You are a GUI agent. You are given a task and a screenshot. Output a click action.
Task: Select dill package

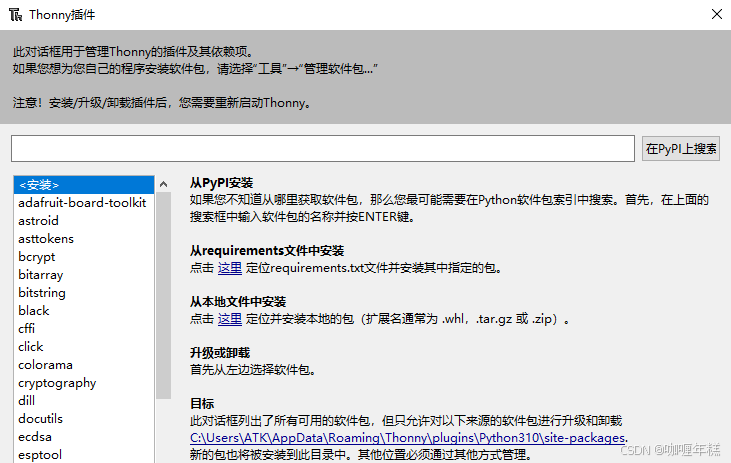[84, 401]
